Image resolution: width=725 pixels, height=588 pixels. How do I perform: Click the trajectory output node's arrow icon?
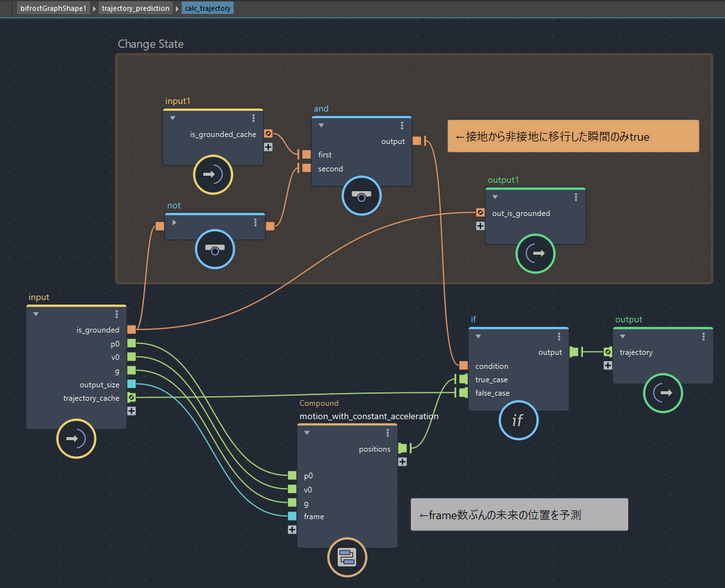(x=663, y=393)
